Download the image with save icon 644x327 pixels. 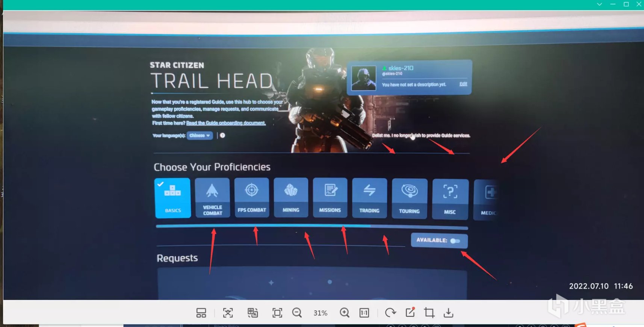448,313
